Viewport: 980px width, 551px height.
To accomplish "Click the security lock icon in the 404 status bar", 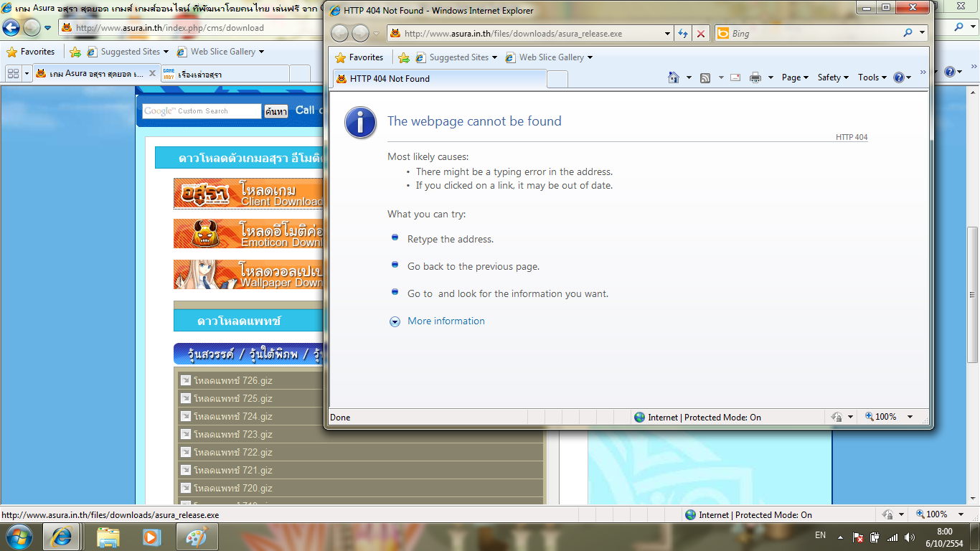I will point(837,417).
